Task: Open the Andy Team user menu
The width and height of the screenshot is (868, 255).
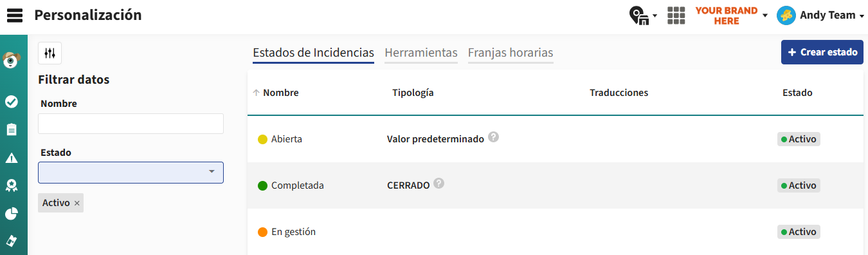Action: [820, 15]
